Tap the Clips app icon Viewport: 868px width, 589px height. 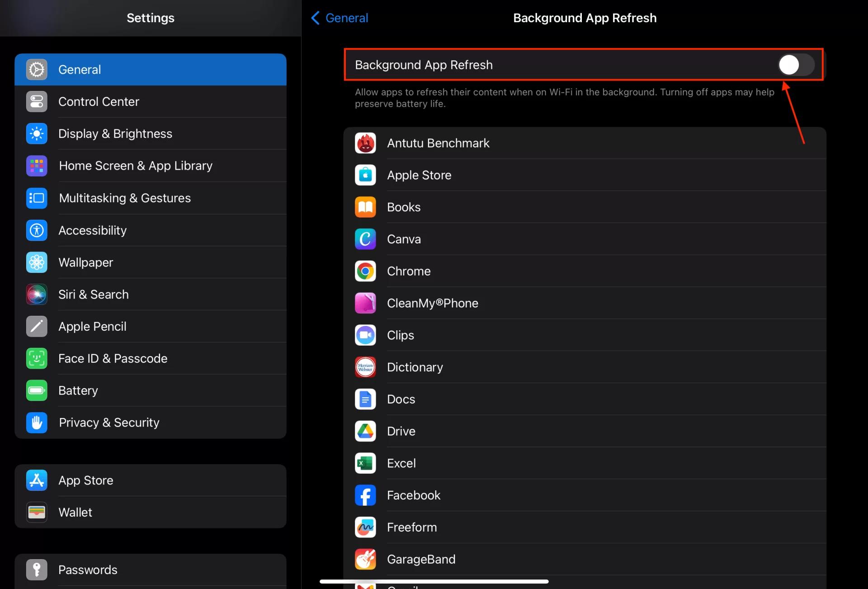point(365,336)
